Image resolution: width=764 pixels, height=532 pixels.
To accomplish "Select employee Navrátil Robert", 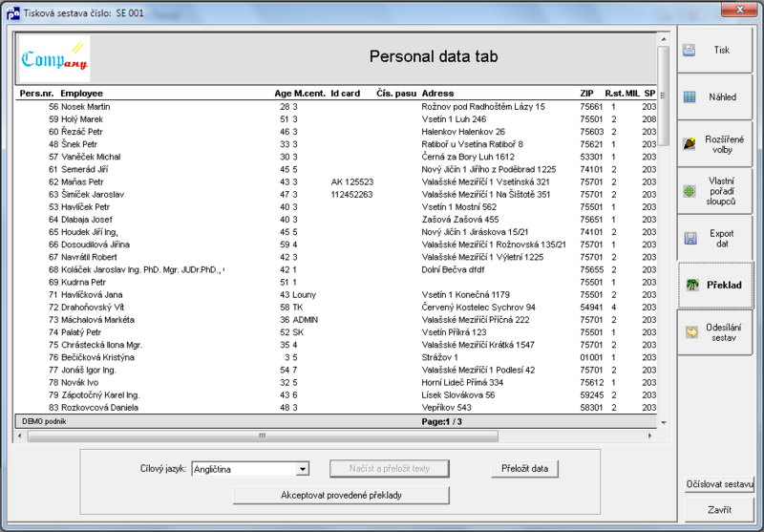I will 89,257.
